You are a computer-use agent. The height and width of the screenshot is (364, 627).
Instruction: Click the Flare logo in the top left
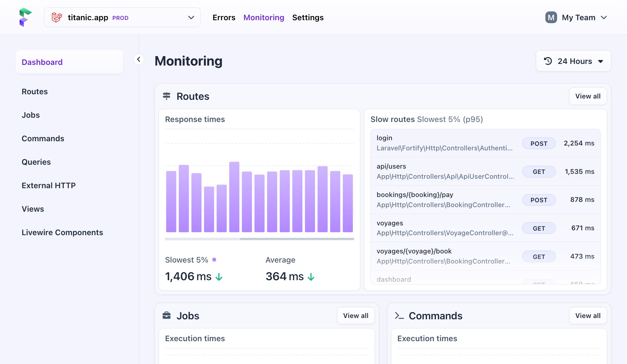point(25,17)
